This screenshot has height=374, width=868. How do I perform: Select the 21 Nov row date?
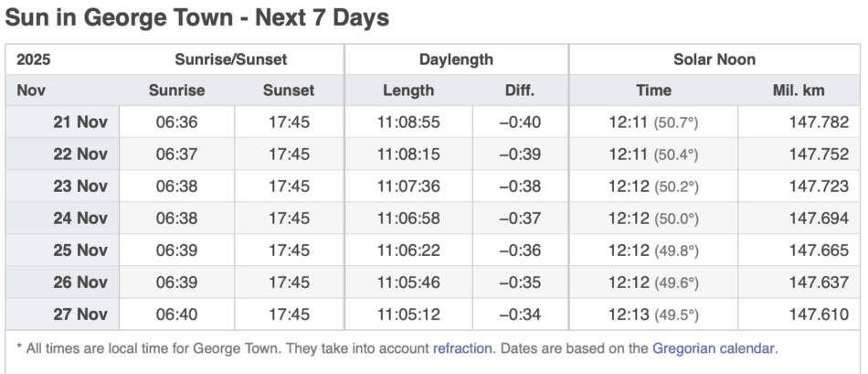(79, 123)
